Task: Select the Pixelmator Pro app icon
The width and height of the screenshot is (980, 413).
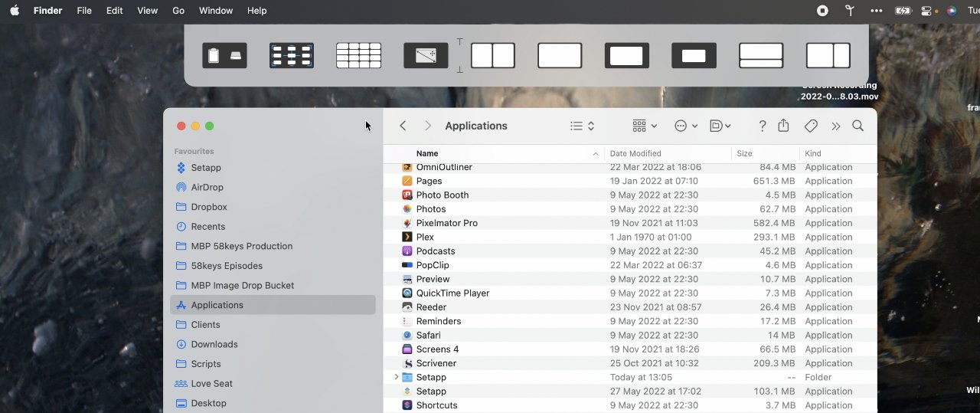Action: pyautogui.click(x=407, y=223)
